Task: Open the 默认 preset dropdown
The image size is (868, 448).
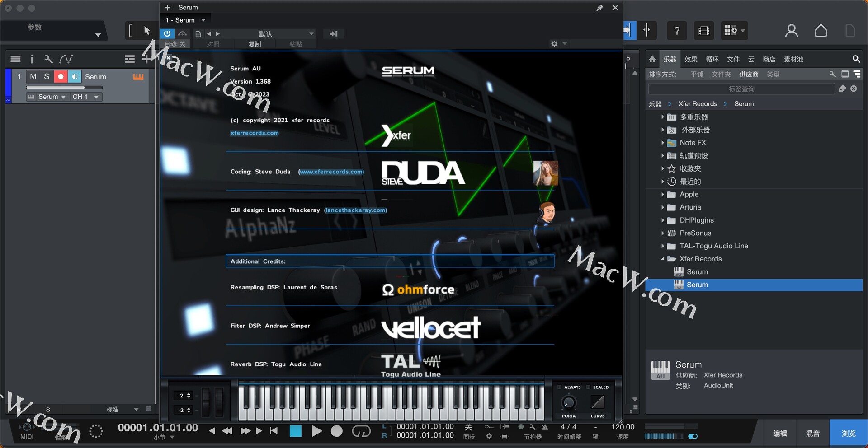Action: click(269, 34)
